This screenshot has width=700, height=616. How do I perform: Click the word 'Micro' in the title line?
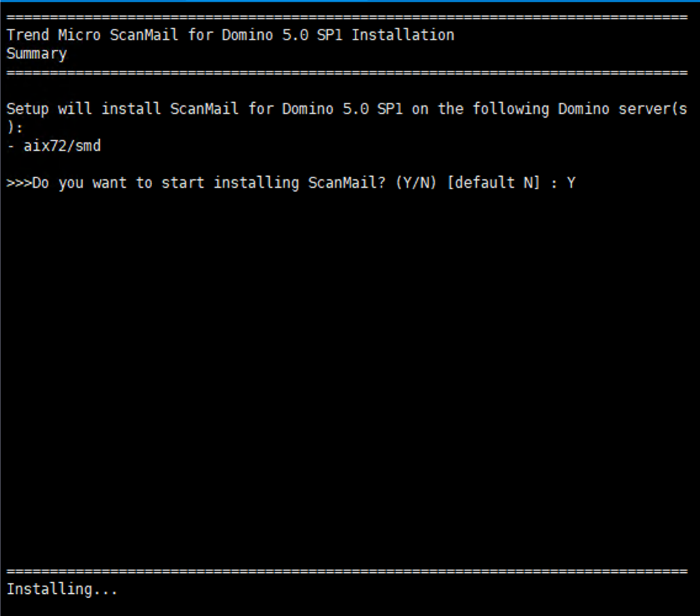(79, 35)
